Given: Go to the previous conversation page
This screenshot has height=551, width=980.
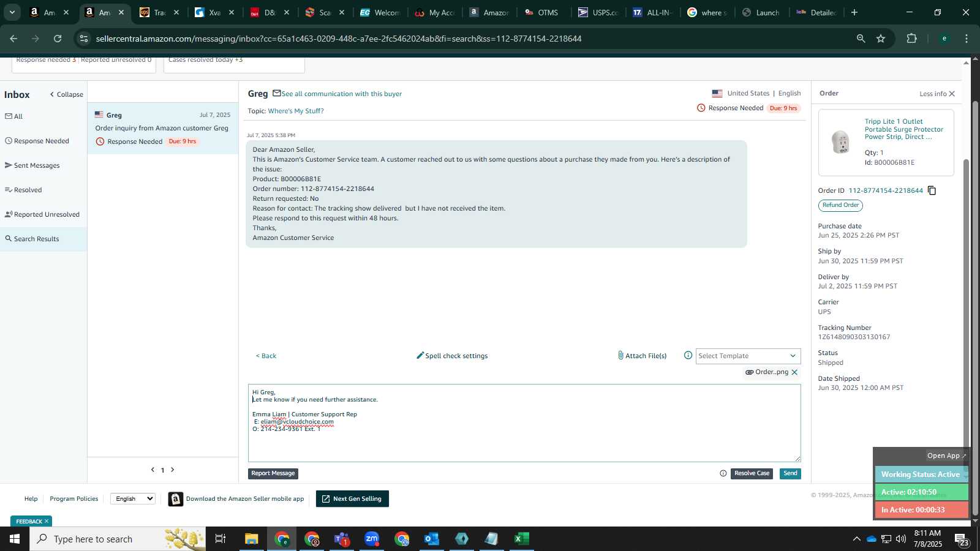Looking at the screenshot, I should pyautogui.click(x=153, y=470).
